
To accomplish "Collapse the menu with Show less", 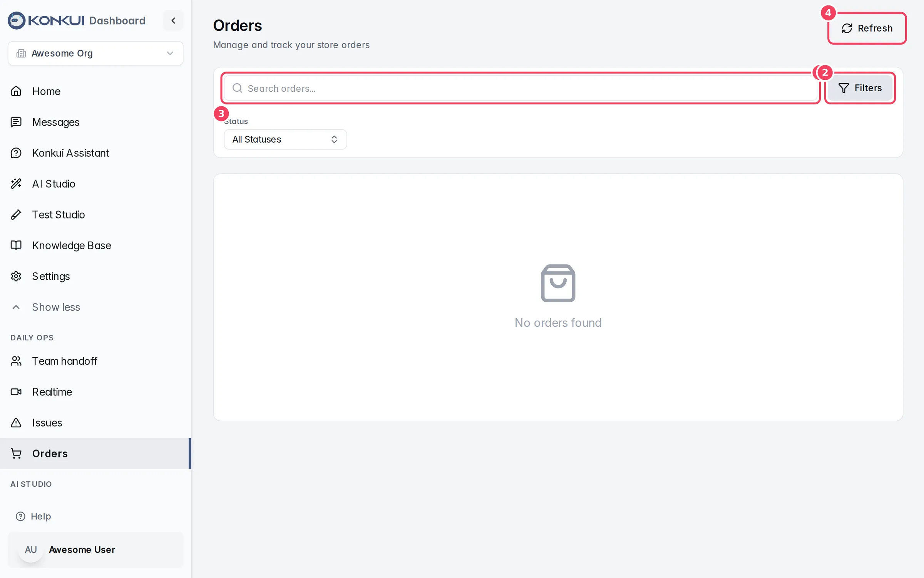I will point(95,307).
